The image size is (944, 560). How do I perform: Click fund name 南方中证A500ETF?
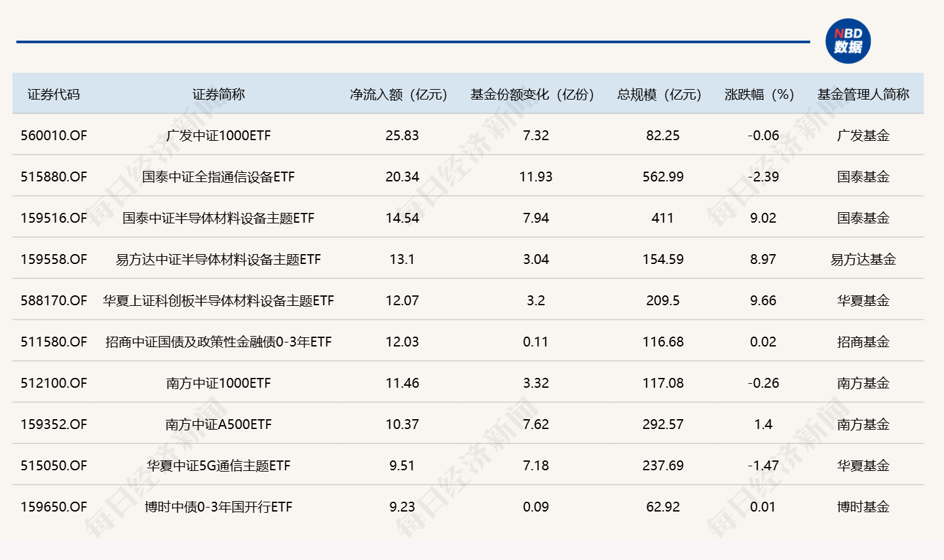tap(219, 424)
